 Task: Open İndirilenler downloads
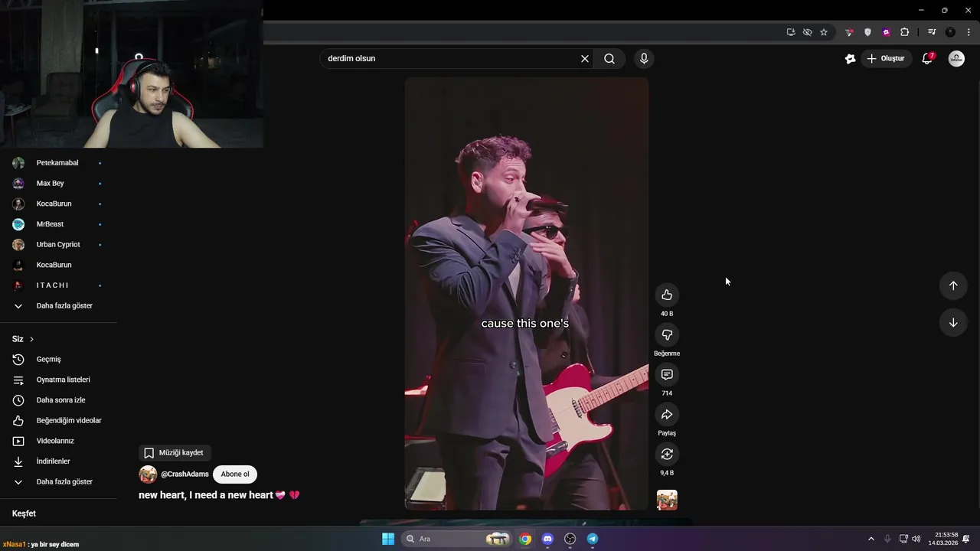point(57,461)
